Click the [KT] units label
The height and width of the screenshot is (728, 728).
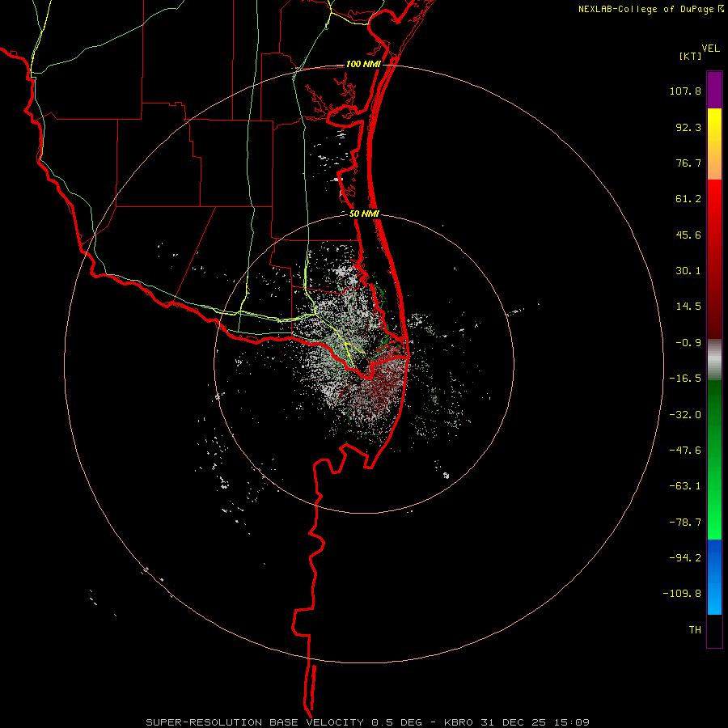point(691,56)
